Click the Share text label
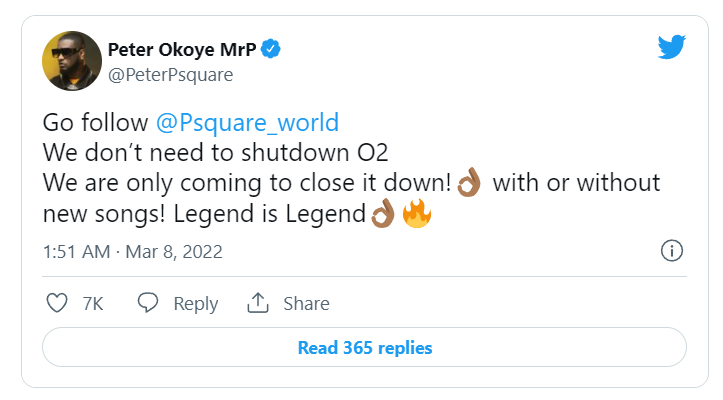 [306, 304]
